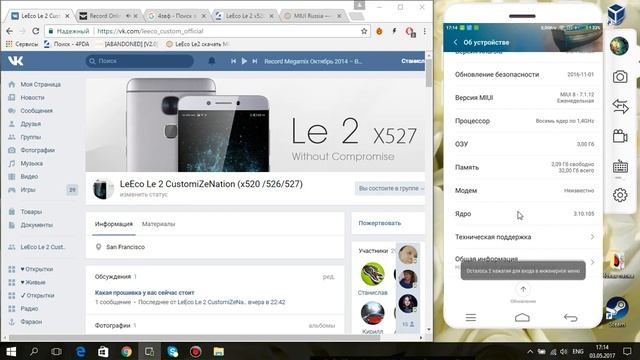Image resolution: width=640 pixels, height=360 pixels.
Task: Start recording with video camera icon
Action: click(x=620, y=136)
